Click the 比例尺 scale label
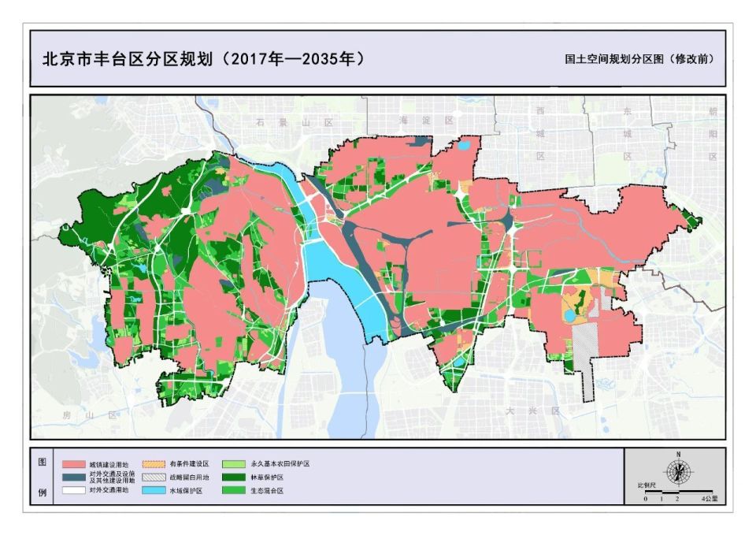Screen dimensions: 756x535 [646, 485]
